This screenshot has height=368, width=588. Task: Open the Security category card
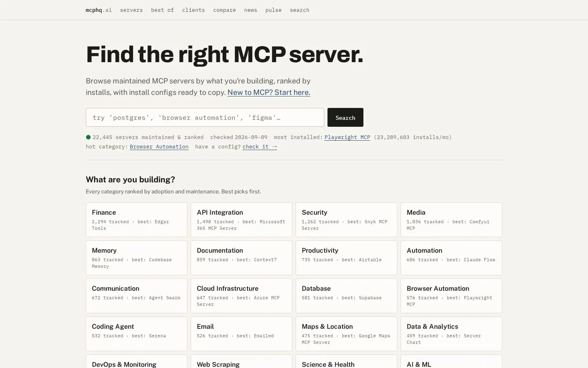tap(346, 220)
